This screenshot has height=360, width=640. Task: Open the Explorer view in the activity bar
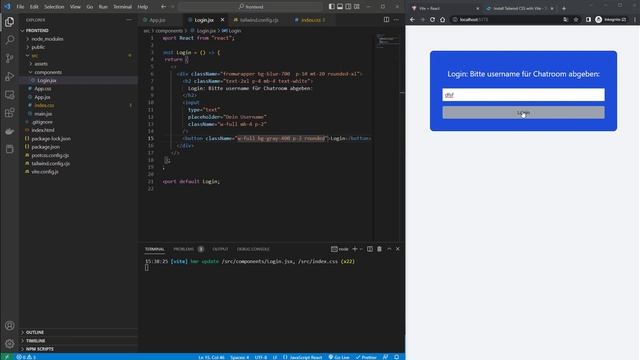9,21
